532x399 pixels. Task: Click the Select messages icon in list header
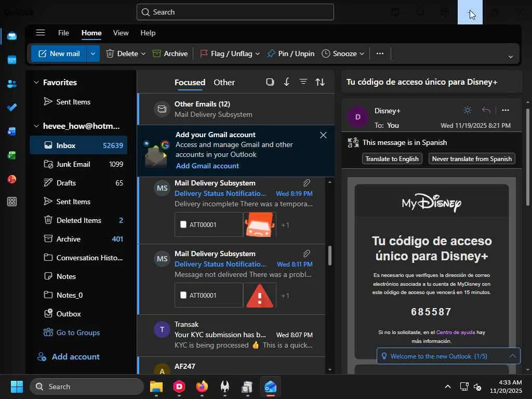[270, 82]
